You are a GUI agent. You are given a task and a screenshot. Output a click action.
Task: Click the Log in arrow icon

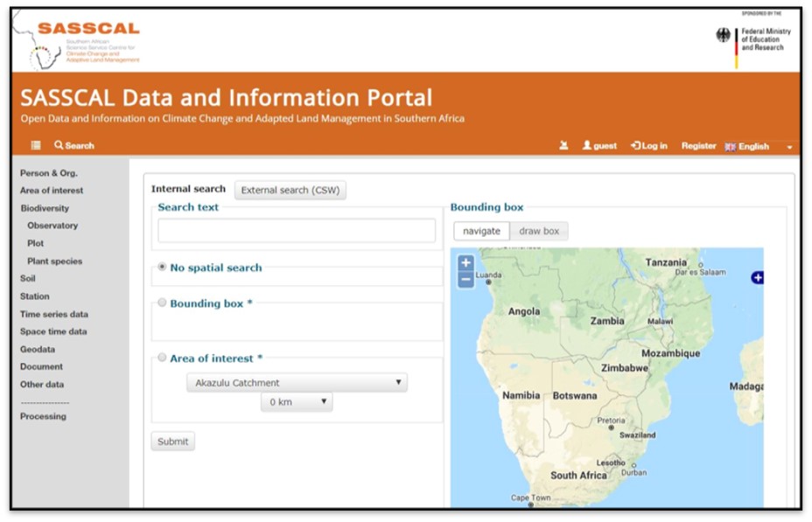click(636, 146)
